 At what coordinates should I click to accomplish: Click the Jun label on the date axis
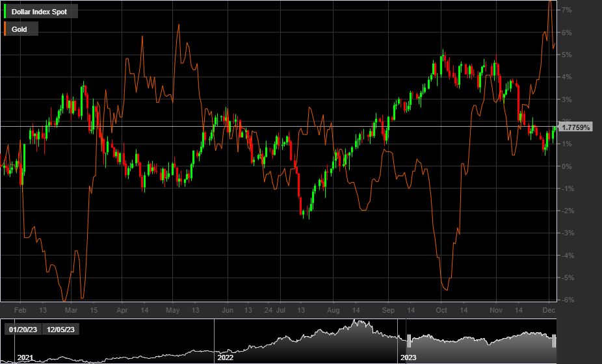pos(228,311)
